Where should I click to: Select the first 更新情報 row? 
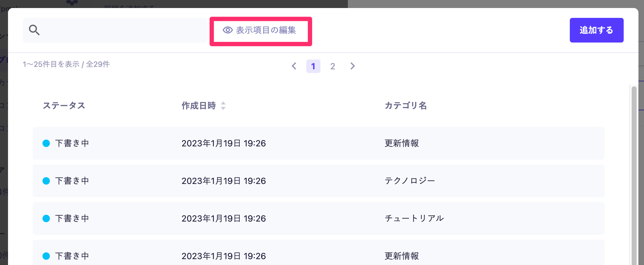coord(318,143)
